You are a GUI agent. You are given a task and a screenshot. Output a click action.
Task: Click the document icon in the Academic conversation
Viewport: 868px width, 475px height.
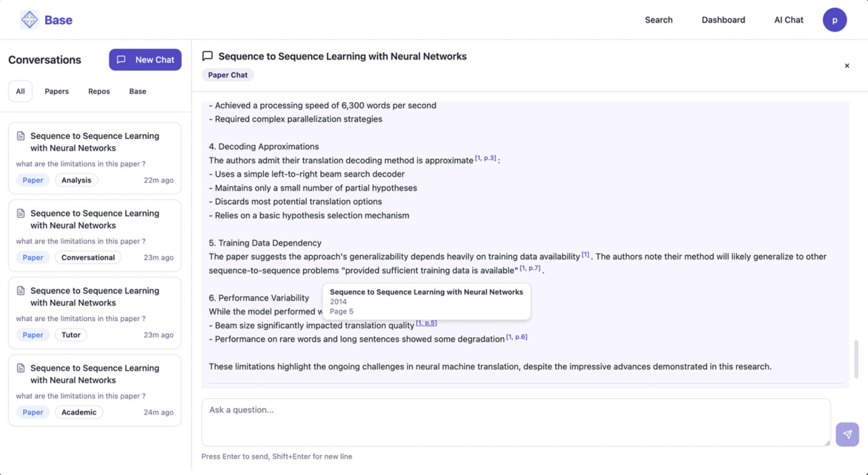(21, 368)
